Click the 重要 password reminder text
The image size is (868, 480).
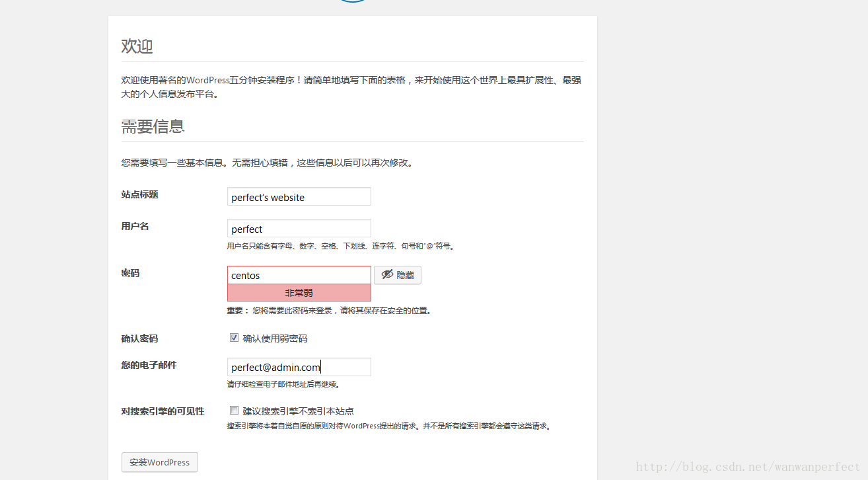[x=329, y=310]
